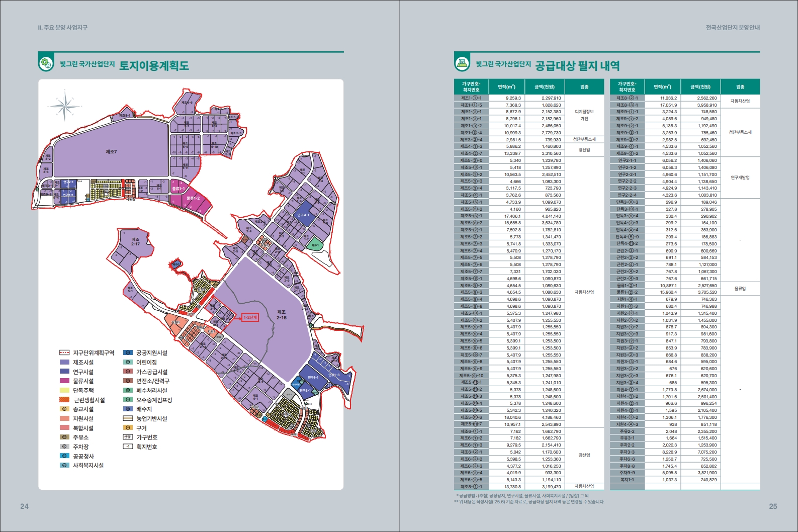The width and height of the screenshot is (798, 532).
Task: Click the 제조5-⑥-1 row label
Action: tap(471, 216)
